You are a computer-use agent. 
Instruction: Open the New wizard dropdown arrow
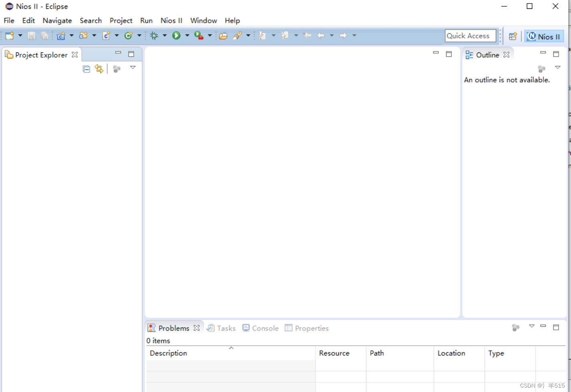pos(20,36)
